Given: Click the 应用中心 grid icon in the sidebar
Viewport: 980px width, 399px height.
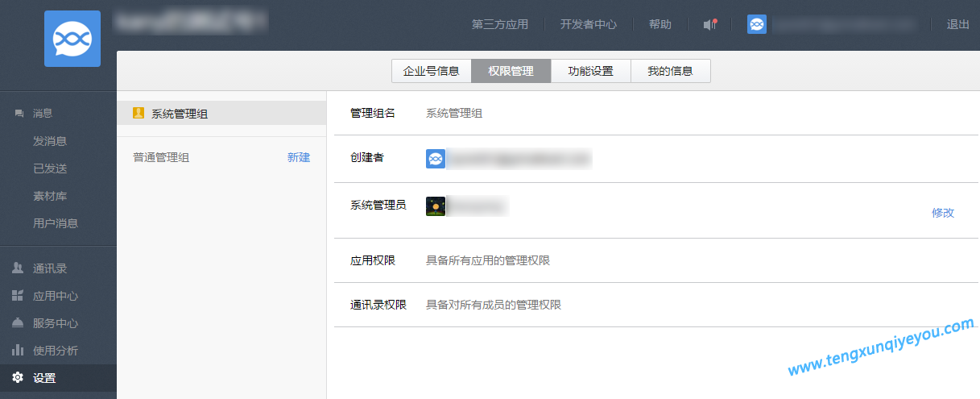Looking at the screenshot, I should 18,296.
